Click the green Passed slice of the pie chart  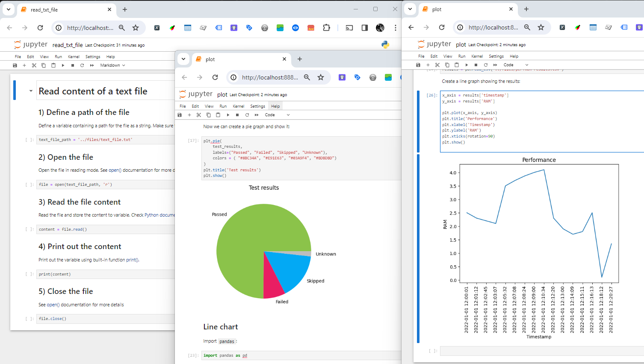248,239
